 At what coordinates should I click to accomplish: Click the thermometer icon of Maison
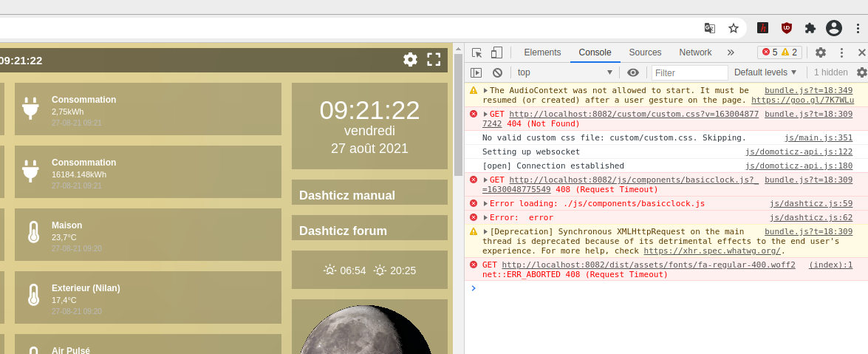(x=33, y=233)
